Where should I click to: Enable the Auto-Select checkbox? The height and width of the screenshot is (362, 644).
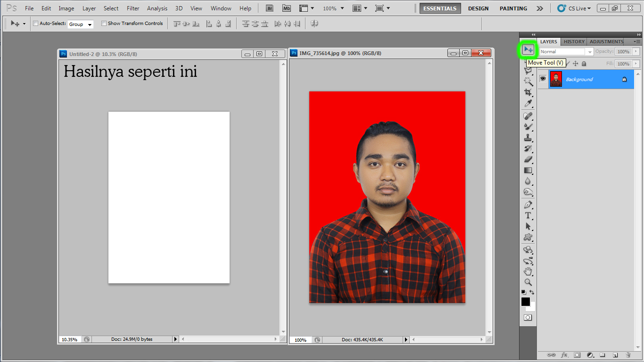(x=35, y=23)
